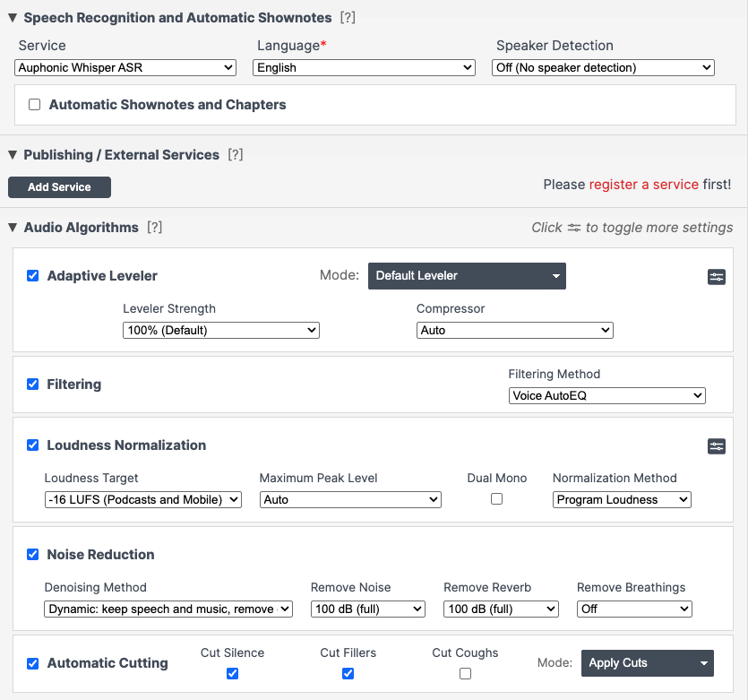Collapse the Audio Algorithms section
The height and width of the screenshot is (700, 748).
[13, 228]
